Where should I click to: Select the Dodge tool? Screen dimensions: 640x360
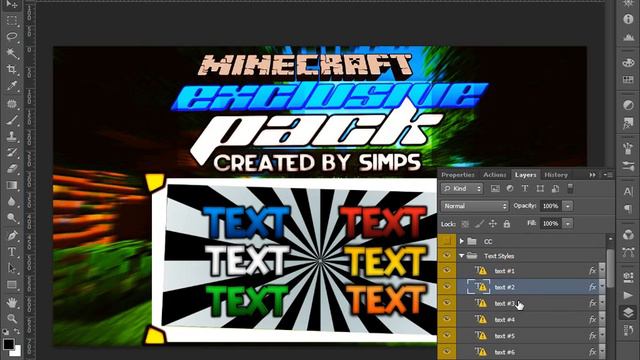(12, 218)
